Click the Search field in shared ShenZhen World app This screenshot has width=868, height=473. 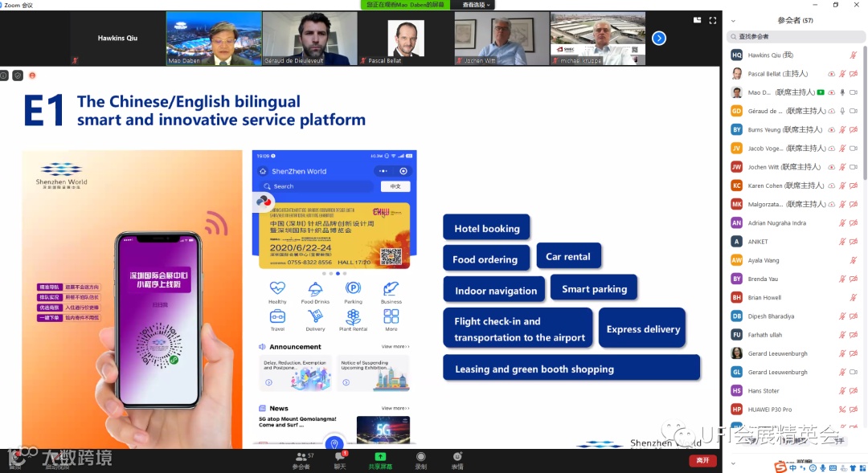pyautogui.click(x=317, y=186)
